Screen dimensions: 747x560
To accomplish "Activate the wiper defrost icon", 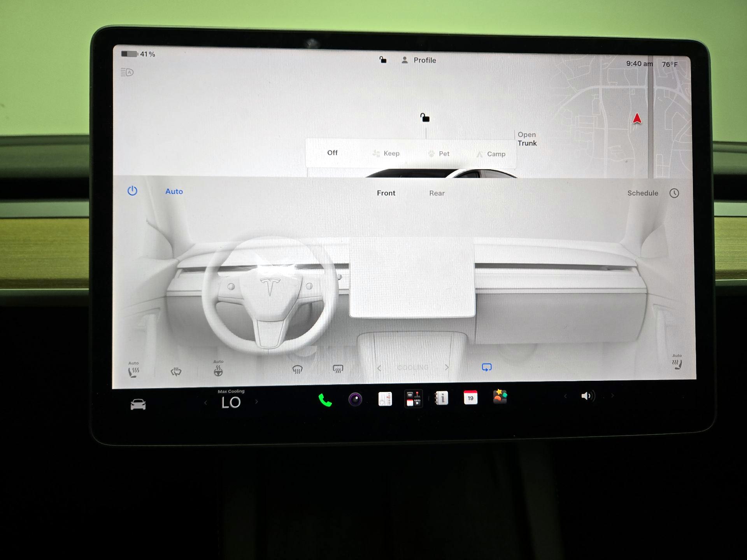I will [176, 372].
